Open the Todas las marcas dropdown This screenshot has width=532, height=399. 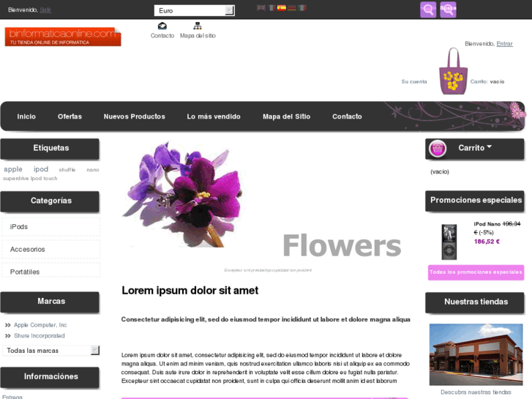pyautogui.click(x=51, y=351)
